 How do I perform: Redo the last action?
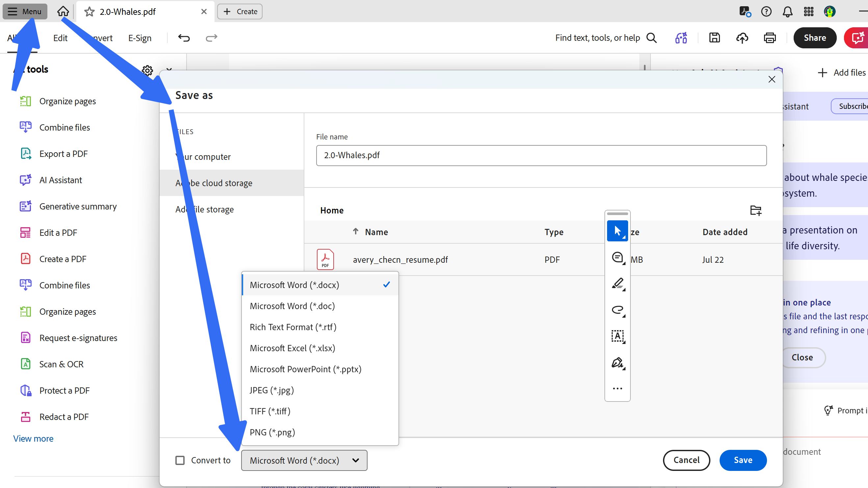(x=212, y=38)
